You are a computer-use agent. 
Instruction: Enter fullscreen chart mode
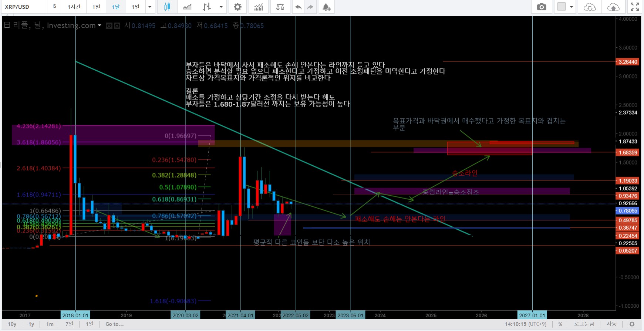635,7
